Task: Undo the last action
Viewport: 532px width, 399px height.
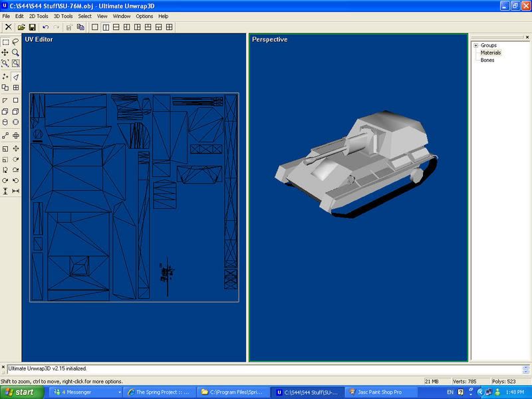Action: 45,27
